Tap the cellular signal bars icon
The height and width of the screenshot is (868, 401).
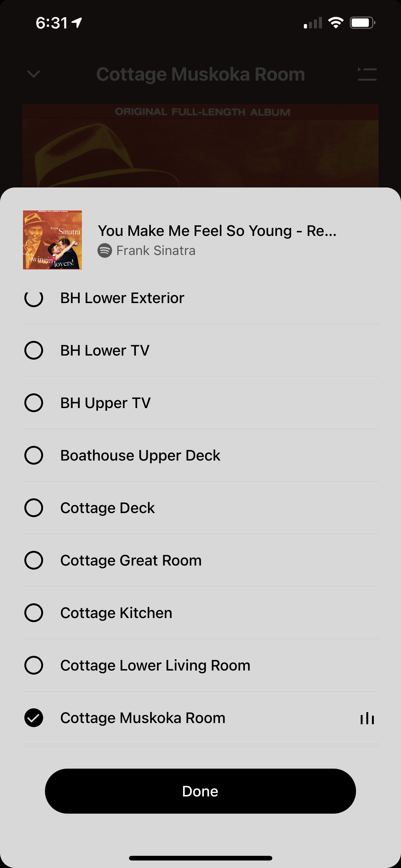(313, 22)
